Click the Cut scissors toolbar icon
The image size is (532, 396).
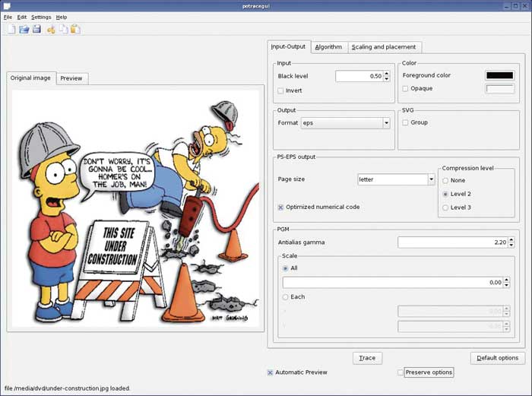point(51,30)
